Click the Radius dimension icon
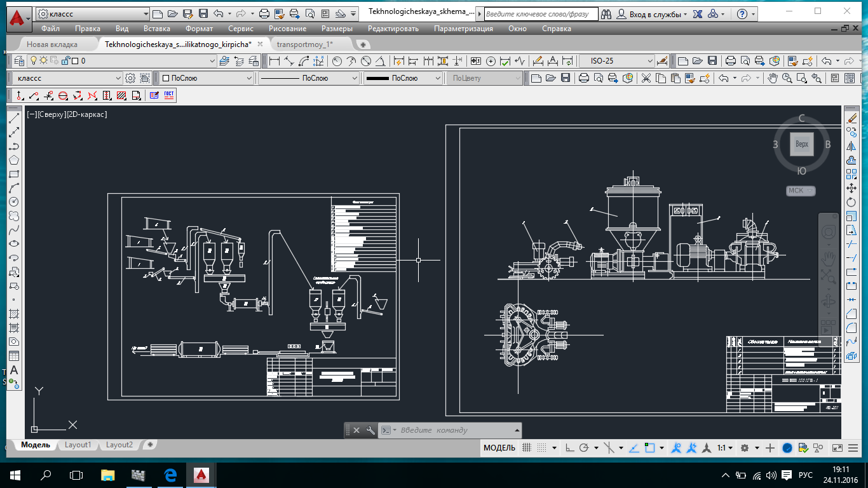Viewport: 868px width, 488px height. point(337,61)
